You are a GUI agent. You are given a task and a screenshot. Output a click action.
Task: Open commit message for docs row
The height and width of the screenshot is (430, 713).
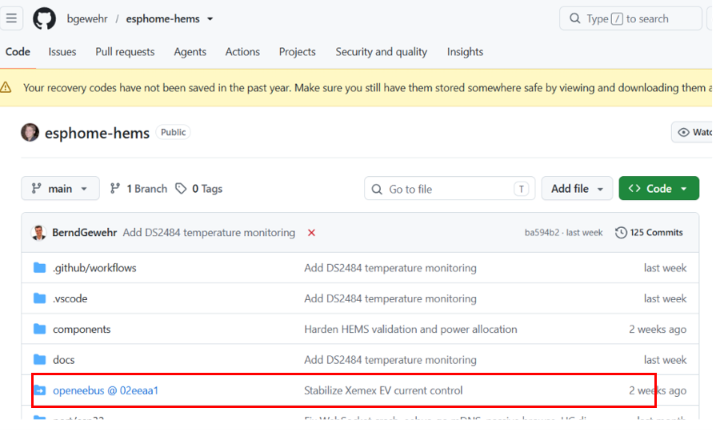390,360
